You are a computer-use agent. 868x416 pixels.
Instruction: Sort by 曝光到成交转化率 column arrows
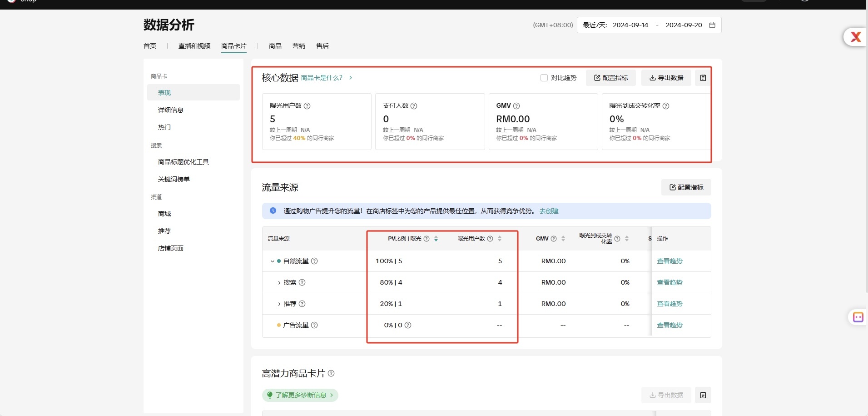627,239
